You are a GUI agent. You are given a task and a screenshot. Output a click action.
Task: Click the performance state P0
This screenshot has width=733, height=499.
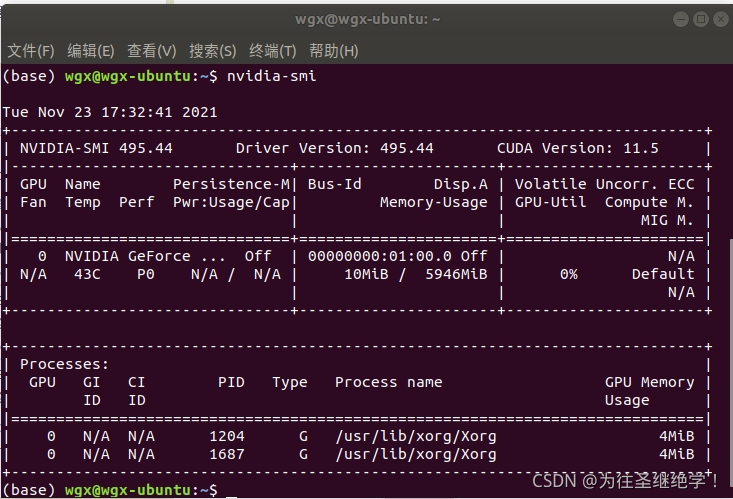146,274
